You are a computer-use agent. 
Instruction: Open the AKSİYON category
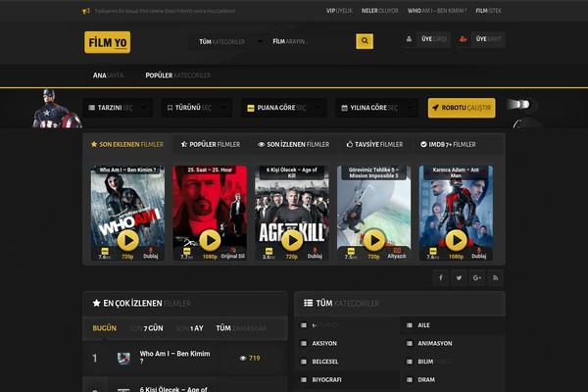324,343
